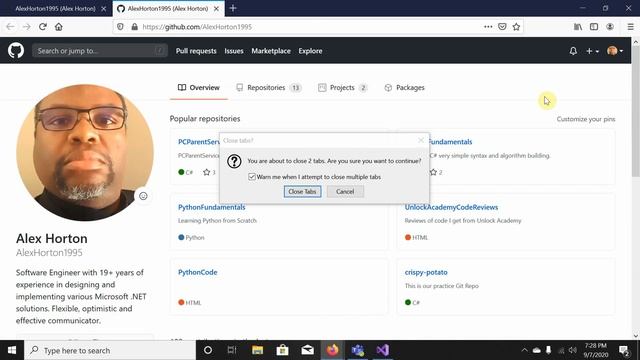Screen dimensions: 640x360
Task: Close the first AlexHorton1995 tab
Action: coord(104,8)
